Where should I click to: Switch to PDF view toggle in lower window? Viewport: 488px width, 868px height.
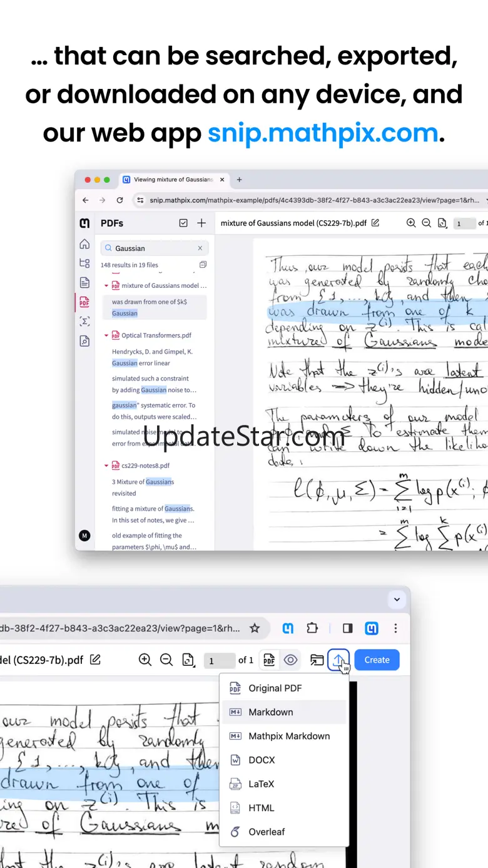coord(269,660)
